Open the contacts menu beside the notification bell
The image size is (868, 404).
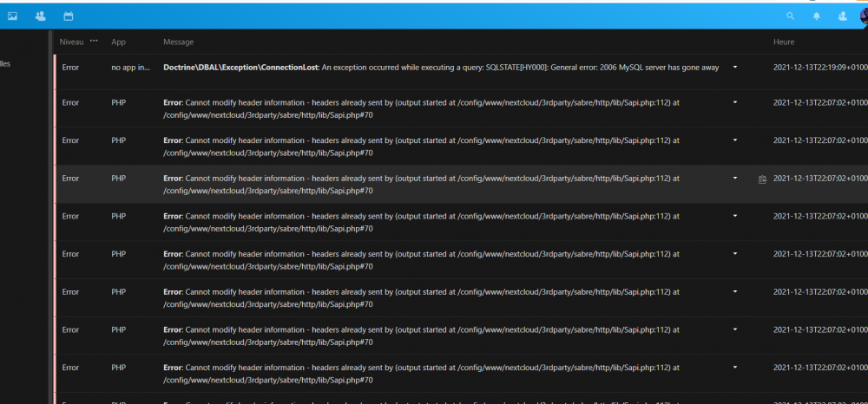pos(843,16)
